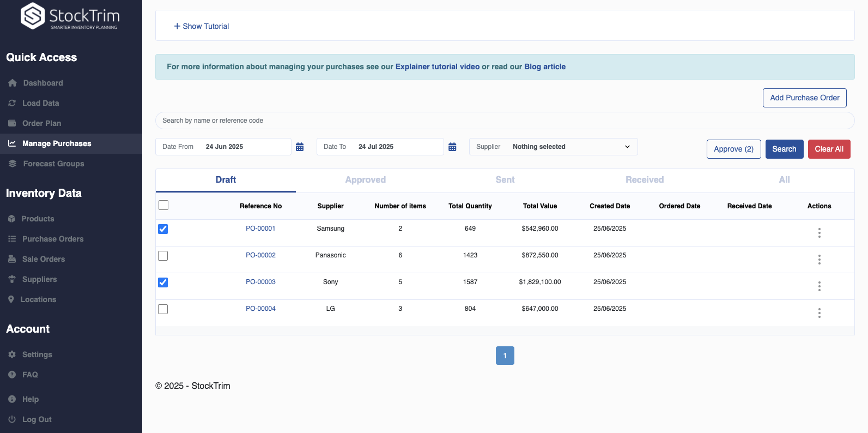Image resolution: width=868 pixels, height=433 pixels.
Task: Open the Blog article link
Action: 545,67
